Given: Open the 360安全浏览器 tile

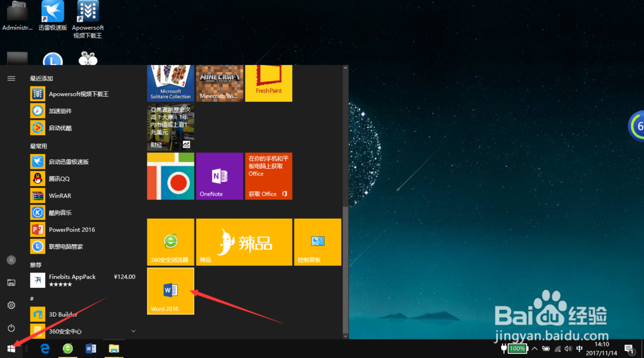Looking at the screenshot, I should (x=171, y=242).
